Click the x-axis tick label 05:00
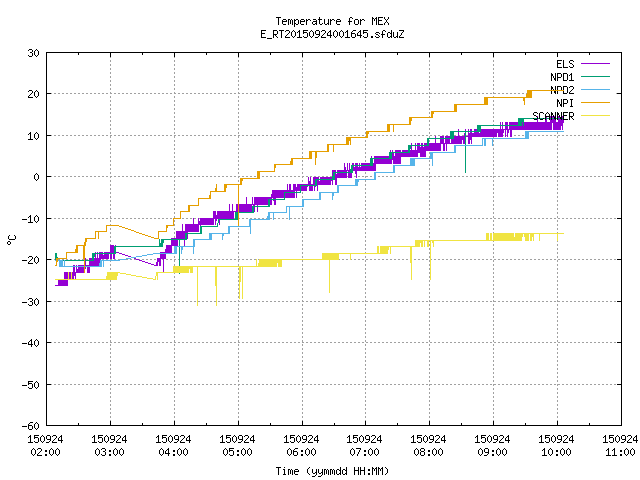 pos(238,452)
